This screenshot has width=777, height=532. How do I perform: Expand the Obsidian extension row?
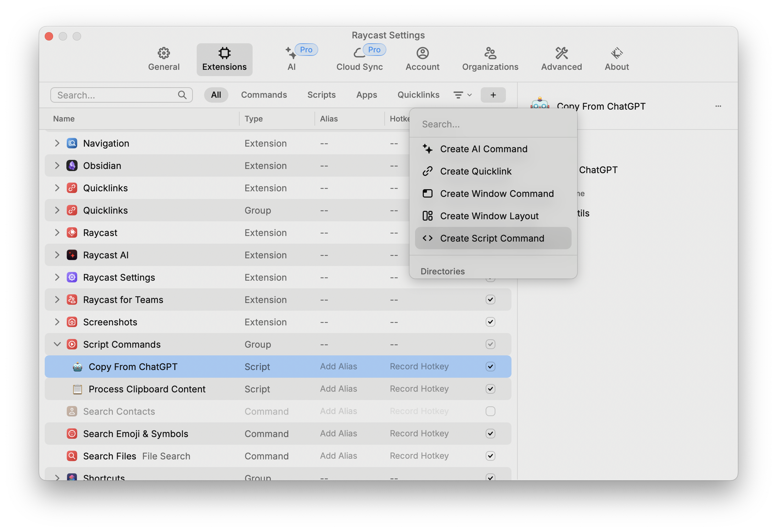(57, 166)
